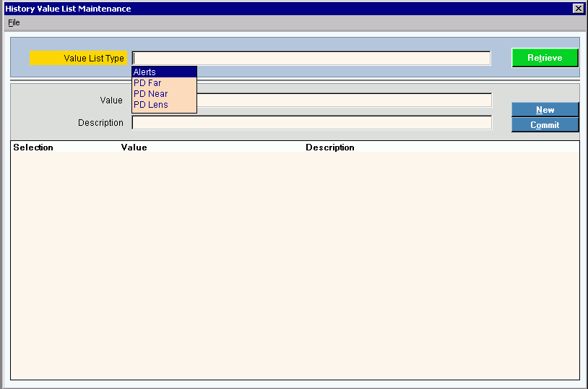588x389 pixels.
Task: Click the yellow Value List Type label
Action: coord(79,59)
